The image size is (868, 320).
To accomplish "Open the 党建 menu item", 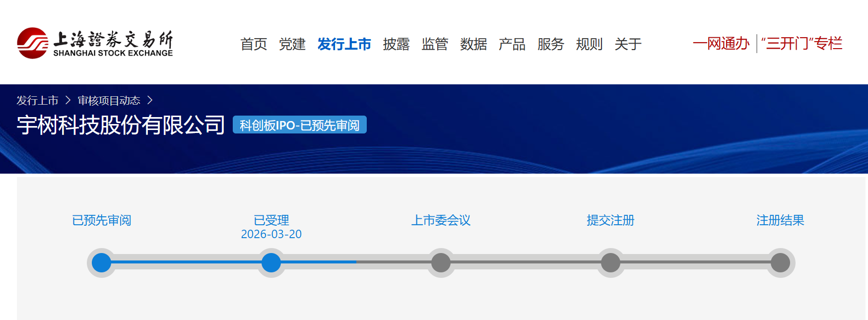I will coord(292,44).
